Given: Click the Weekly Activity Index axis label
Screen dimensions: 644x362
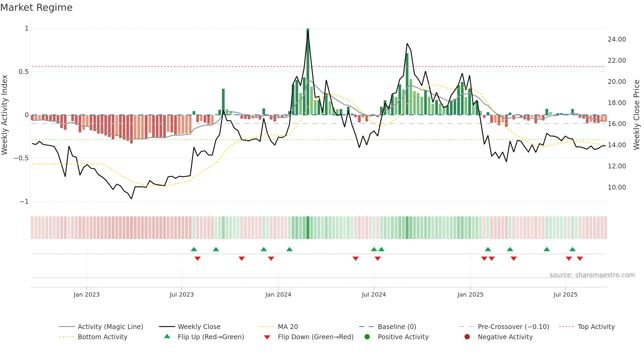Looking at the screenshot, I should [4, 115].
